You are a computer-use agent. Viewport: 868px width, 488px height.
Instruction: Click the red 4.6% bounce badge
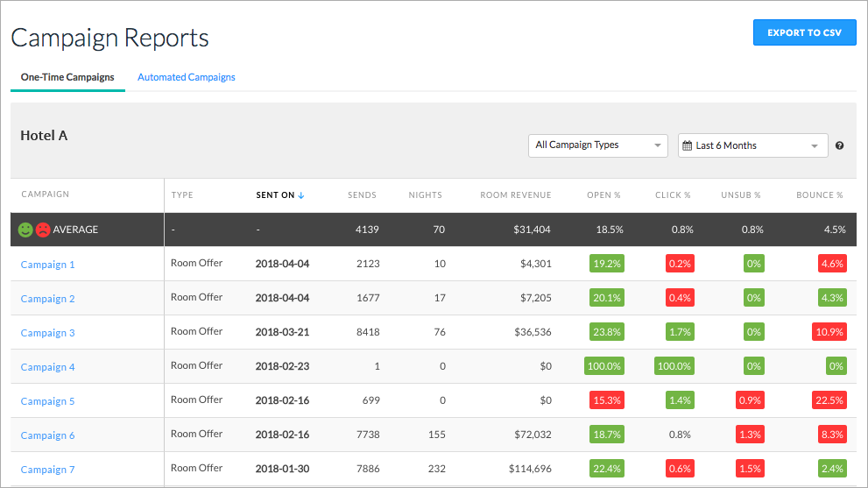833,264
